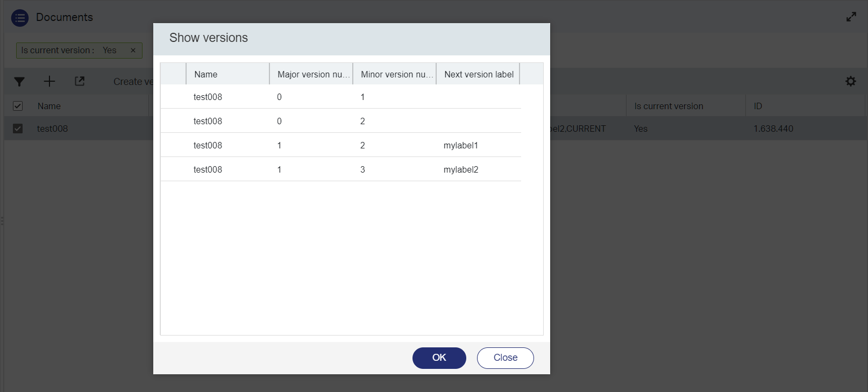Open the filter funnel tool

(x=19, y=82)
